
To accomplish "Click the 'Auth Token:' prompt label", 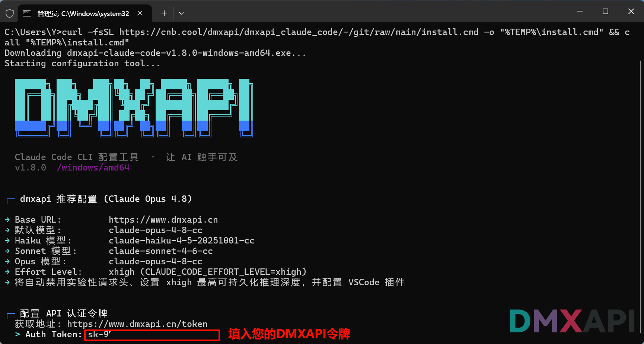I will [53, 334].
